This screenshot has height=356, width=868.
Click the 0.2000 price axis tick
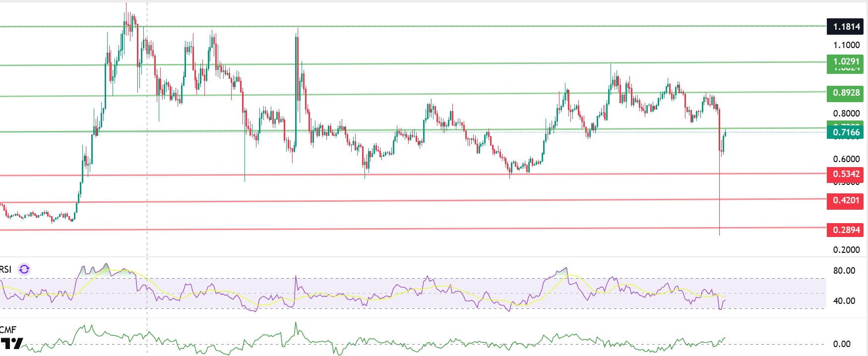click(846, 250)
